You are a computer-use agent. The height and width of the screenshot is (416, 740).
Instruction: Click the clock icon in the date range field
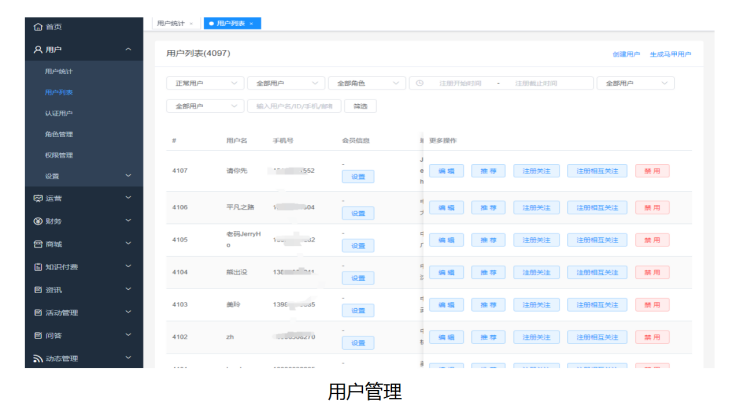point(420,83)
